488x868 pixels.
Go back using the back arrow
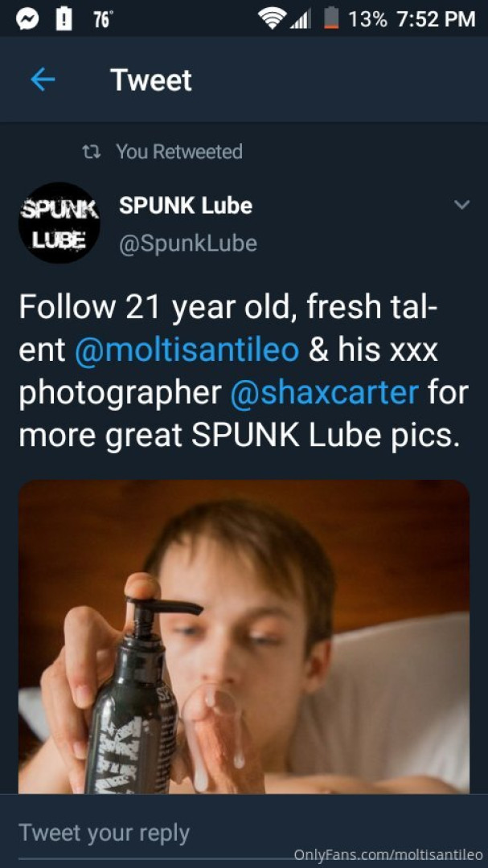tap(43, 80)
